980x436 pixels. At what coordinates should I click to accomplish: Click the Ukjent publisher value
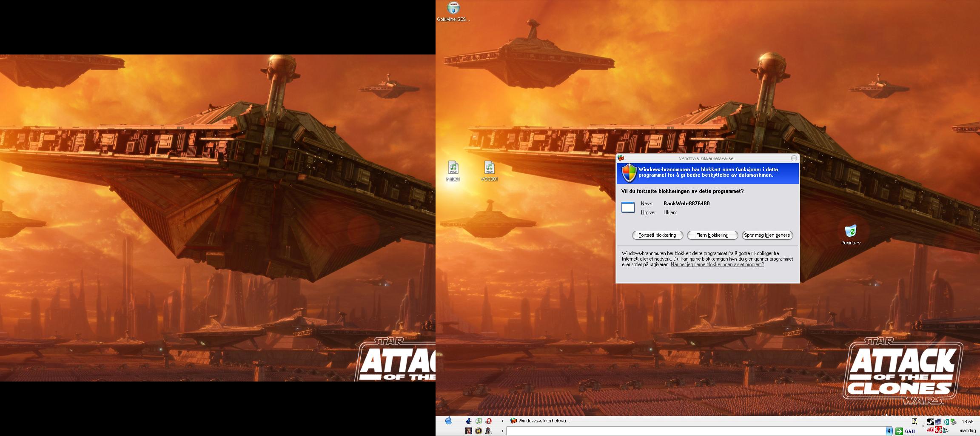point(670,212)
